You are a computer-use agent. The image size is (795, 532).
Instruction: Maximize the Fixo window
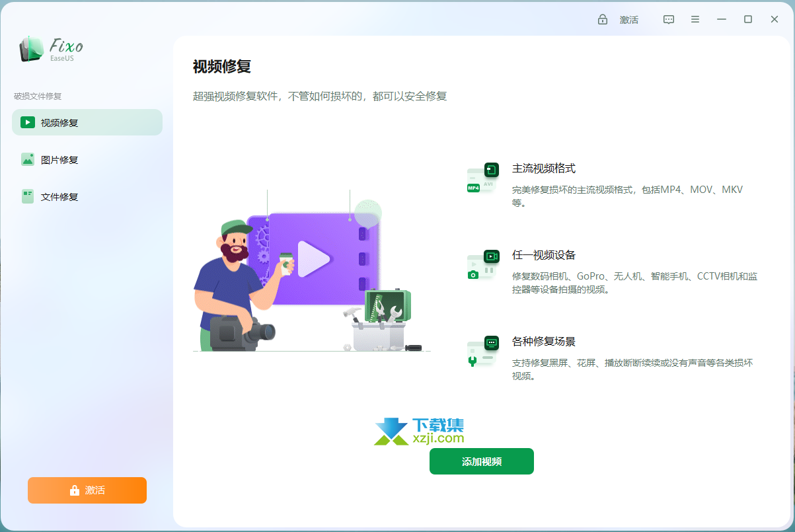[748, 20]
